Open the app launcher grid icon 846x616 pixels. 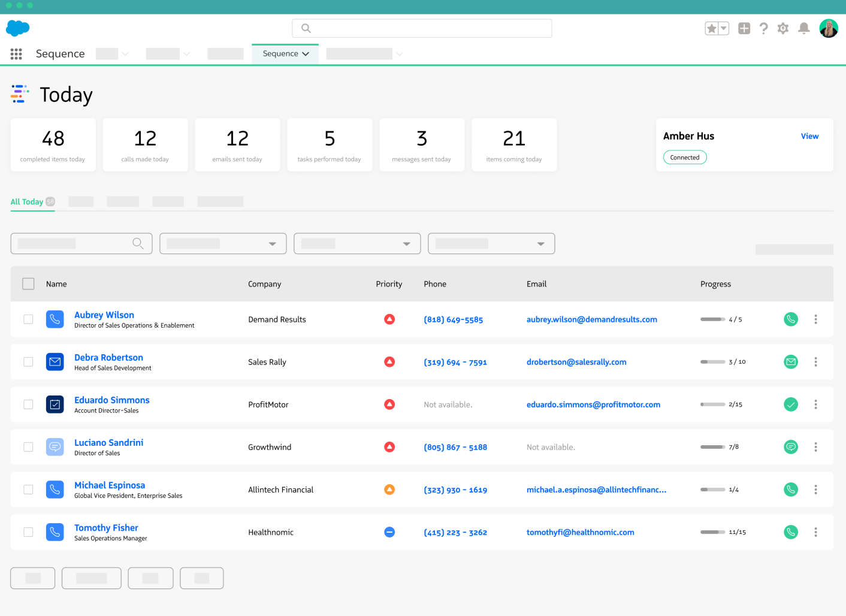16,54
